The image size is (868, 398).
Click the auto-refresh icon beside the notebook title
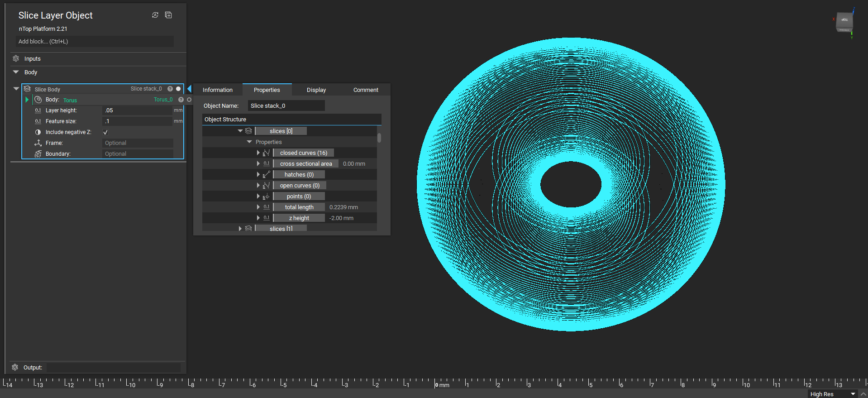pos(155,15)
